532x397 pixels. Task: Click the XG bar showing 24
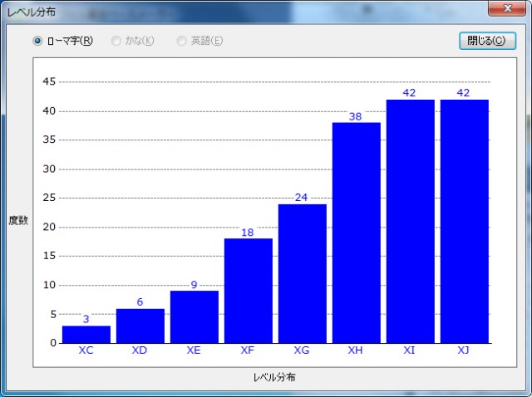[x=303, y=273]
